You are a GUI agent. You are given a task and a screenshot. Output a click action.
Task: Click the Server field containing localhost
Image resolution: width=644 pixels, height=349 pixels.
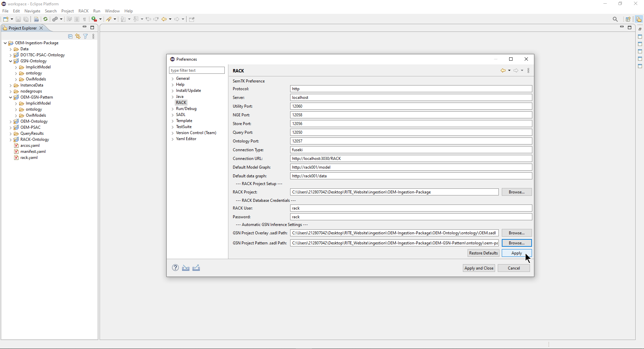411,98
